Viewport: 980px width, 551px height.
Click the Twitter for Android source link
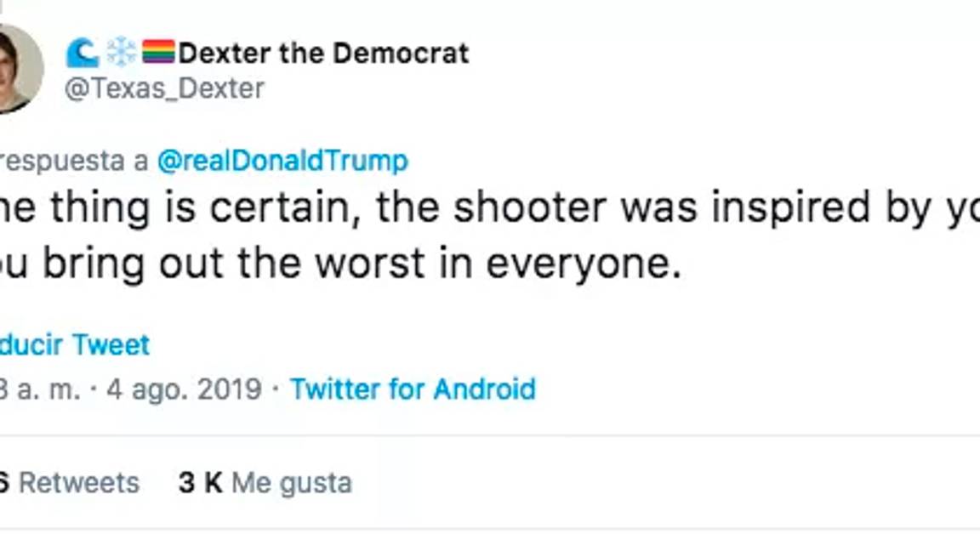click(412, 389)
